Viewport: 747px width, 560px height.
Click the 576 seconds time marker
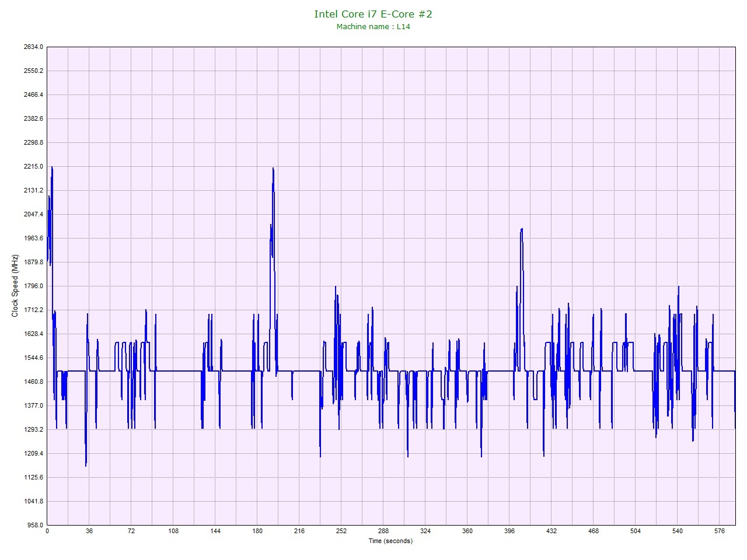tap(719, 531)
